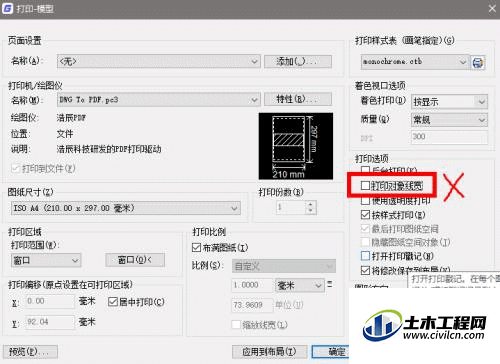Click the scale units field showing 73.9609
Viewport: 500px width, 364px height.
click(252, 305)
